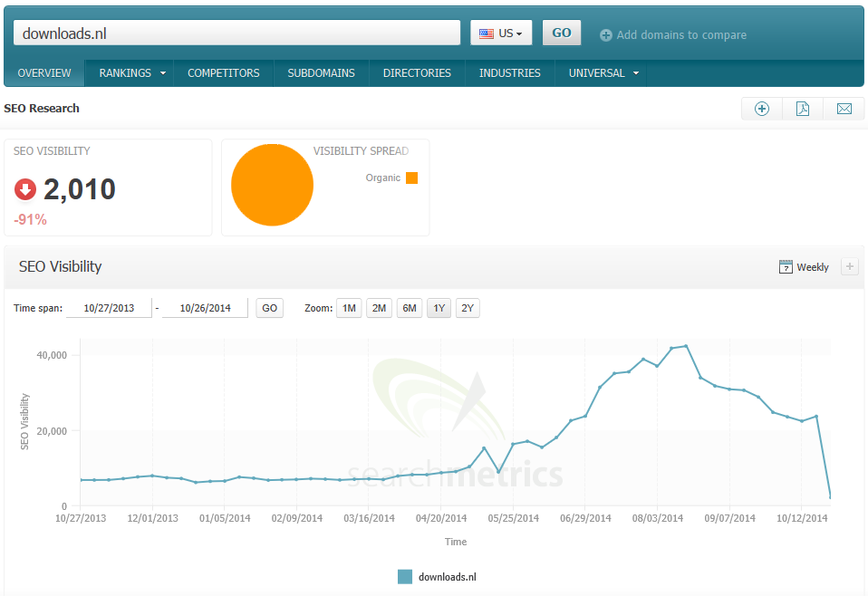Click the 02/09/2014 axis date label

(x=296, y=518)
